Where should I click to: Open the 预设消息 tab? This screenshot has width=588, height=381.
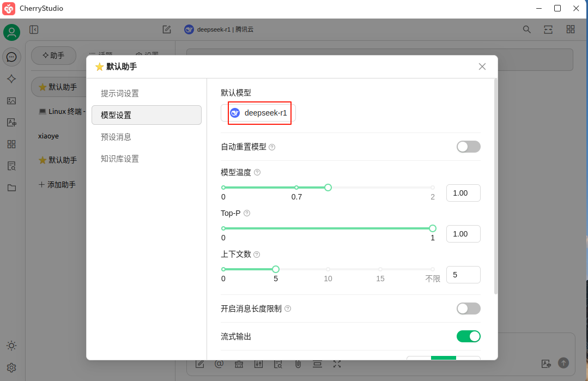[116, 137]
